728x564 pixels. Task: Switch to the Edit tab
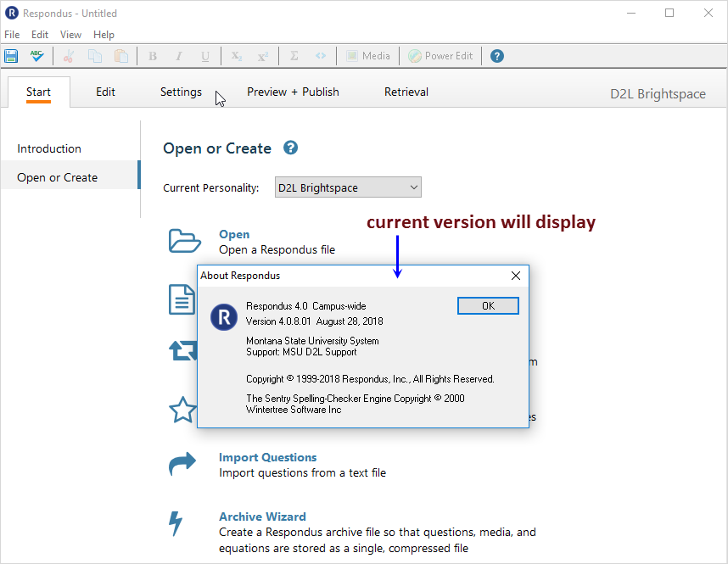[105, 92]
